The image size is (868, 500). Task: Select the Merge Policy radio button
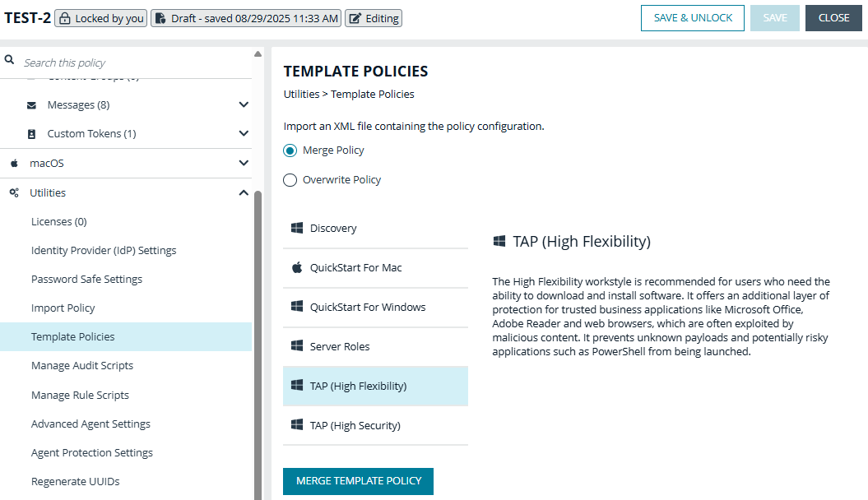[x=290, y=150]
